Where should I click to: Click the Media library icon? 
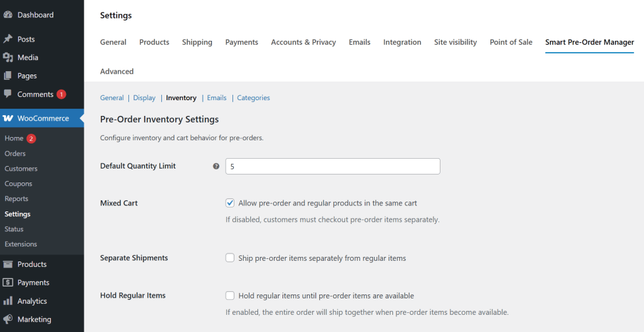[8, 57]
